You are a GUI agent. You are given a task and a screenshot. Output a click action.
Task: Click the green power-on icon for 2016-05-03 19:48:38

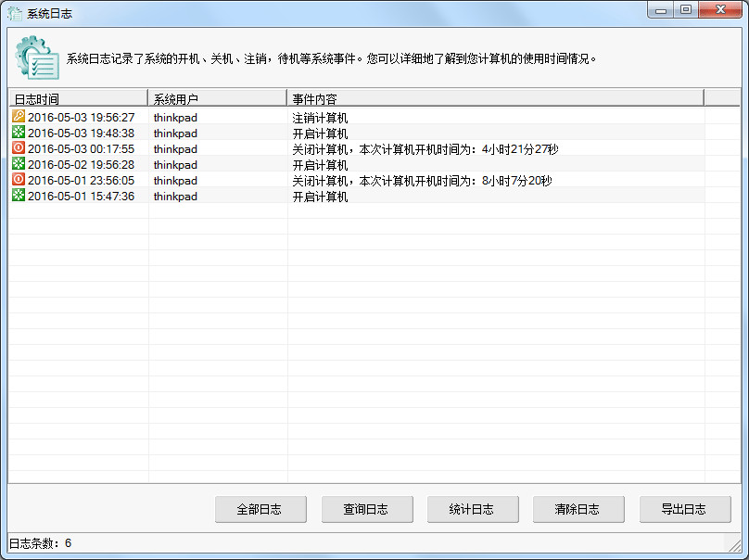coord(19,134)
